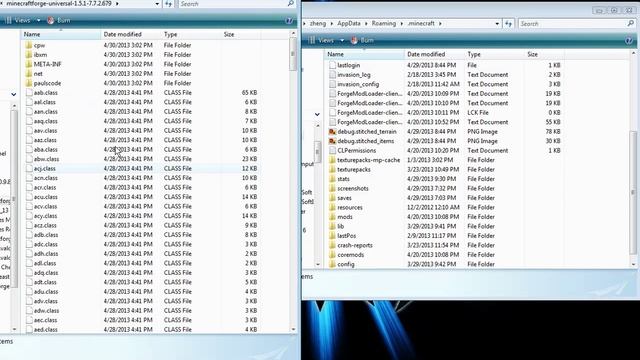Click the search magnifier icon in the left window
The width and height of the screenshot is (640, 360).
[291, 4]
